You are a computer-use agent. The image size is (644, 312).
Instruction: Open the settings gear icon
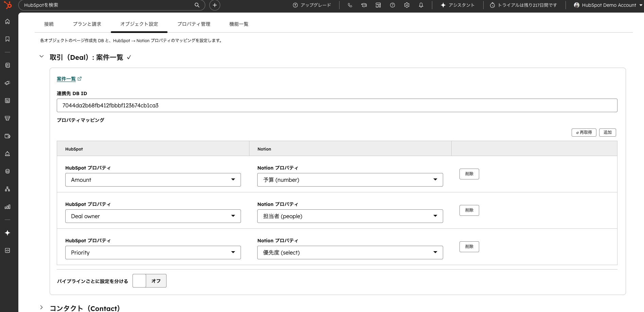point(407,5)
